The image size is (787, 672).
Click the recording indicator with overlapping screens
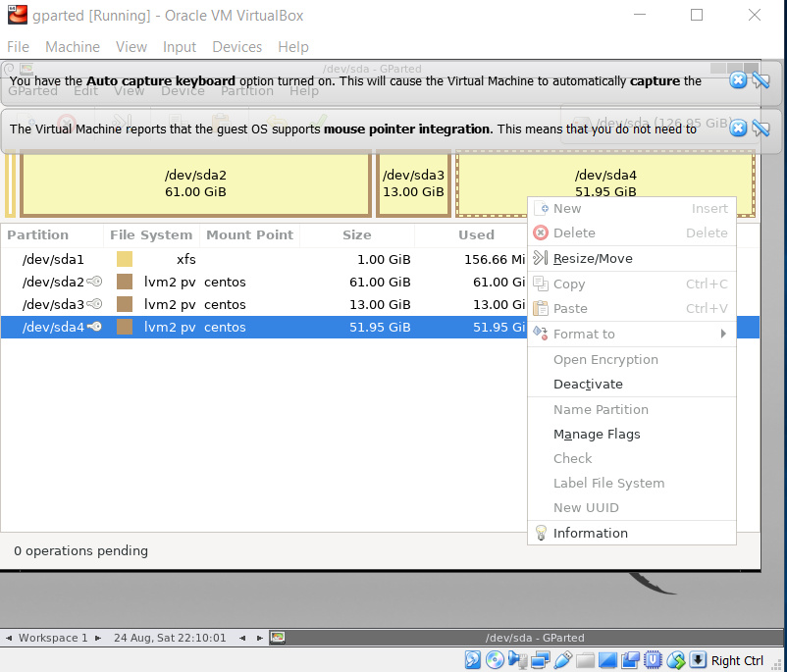pos(630,660)
